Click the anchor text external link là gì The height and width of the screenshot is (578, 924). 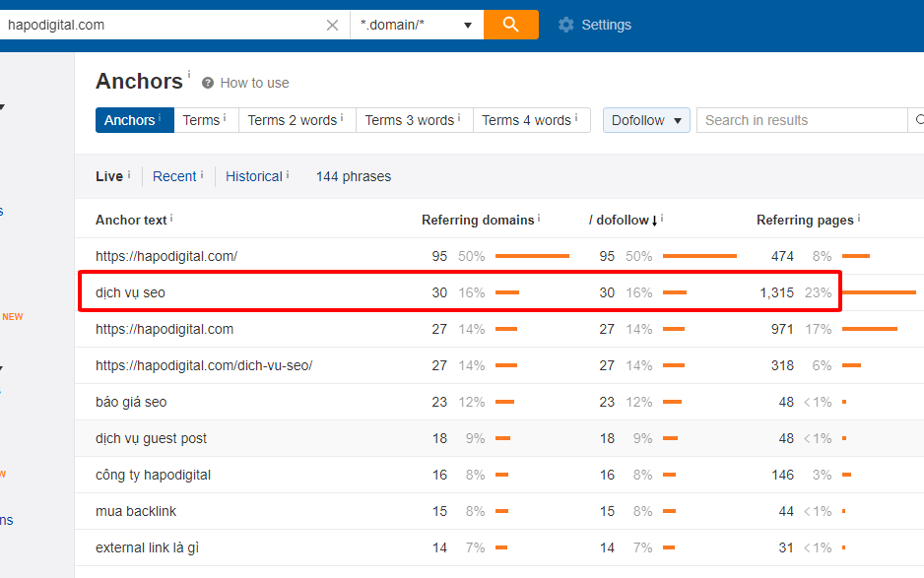point(148,547)
